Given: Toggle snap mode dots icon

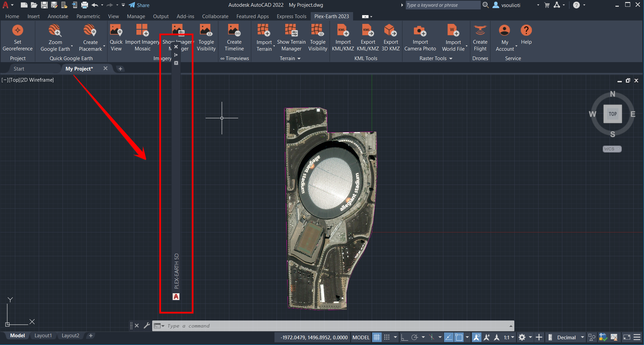Looking at the screenshot, I should pos(387,337).
